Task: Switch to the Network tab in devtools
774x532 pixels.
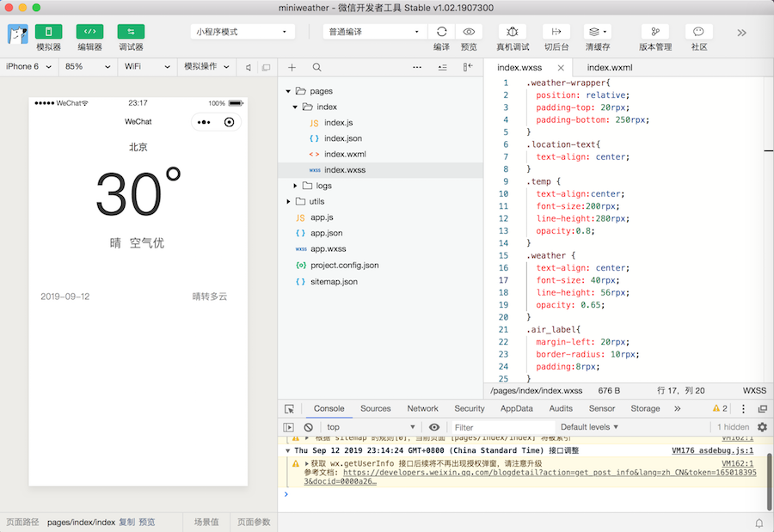Action: pos(422,409)
